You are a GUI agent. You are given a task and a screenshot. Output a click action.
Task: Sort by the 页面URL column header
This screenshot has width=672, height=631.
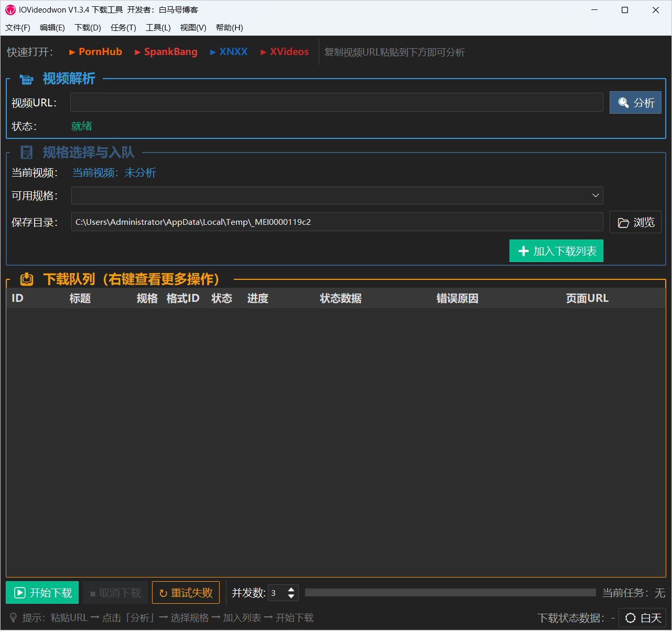pyautogui.click(x=587, y=298)
